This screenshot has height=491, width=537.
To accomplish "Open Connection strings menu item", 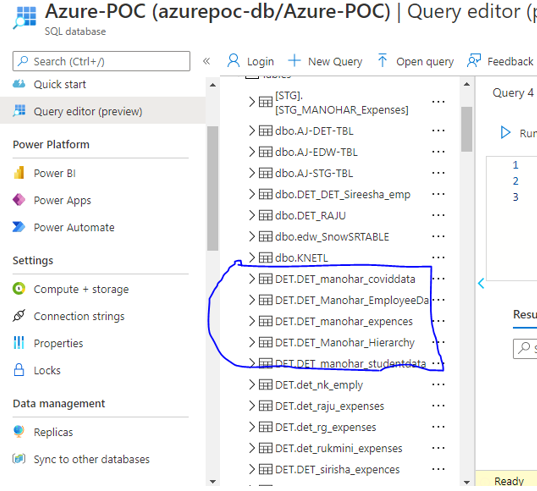I will click(x=79, y=316).
